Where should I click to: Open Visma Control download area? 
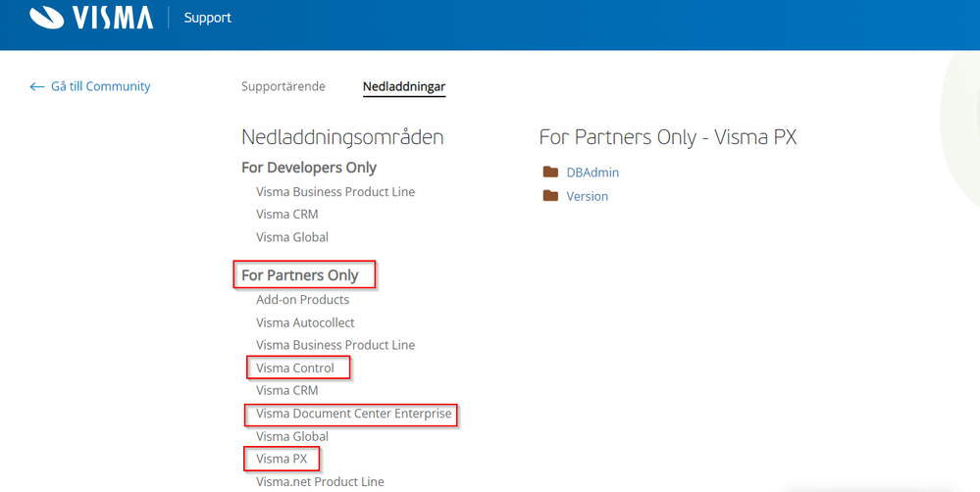pos(295,368)
